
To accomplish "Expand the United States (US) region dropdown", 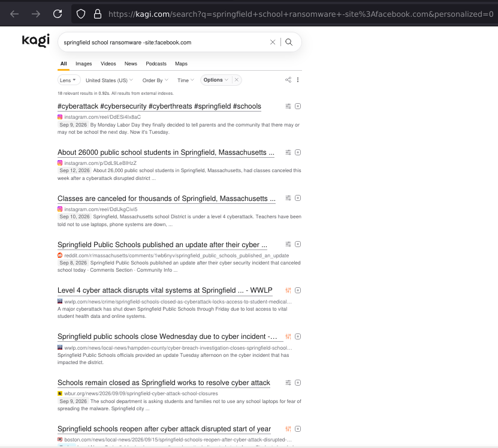I will [x=109, y=80].
